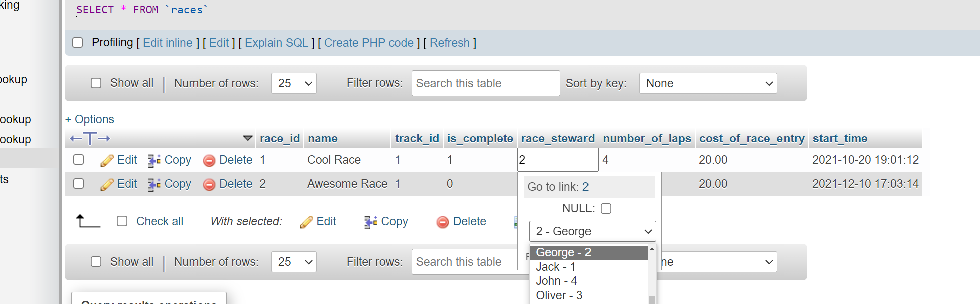
Task: Click the 2021-12-10 17:03:14 start time cell
Action: pyautogui.click(x=866, y=184)
